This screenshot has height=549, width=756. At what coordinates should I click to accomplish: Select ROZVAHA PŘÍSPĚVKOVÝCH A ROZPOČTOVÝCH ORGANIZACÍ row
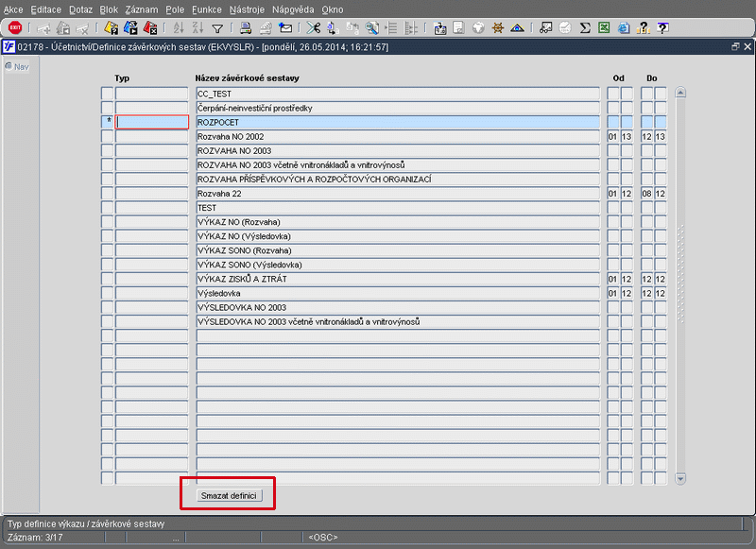398,179
